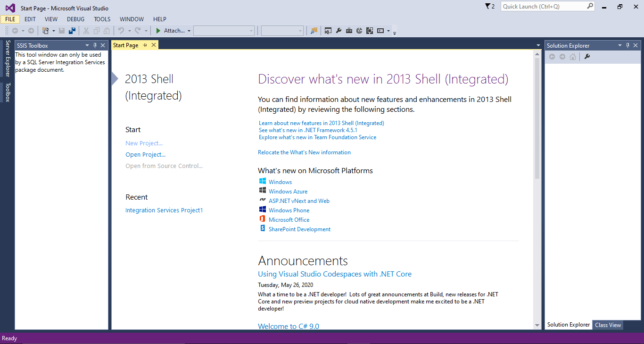Click the Save All toolbar icon
This screenshot has width=644, height=344.
coord(72,31)
